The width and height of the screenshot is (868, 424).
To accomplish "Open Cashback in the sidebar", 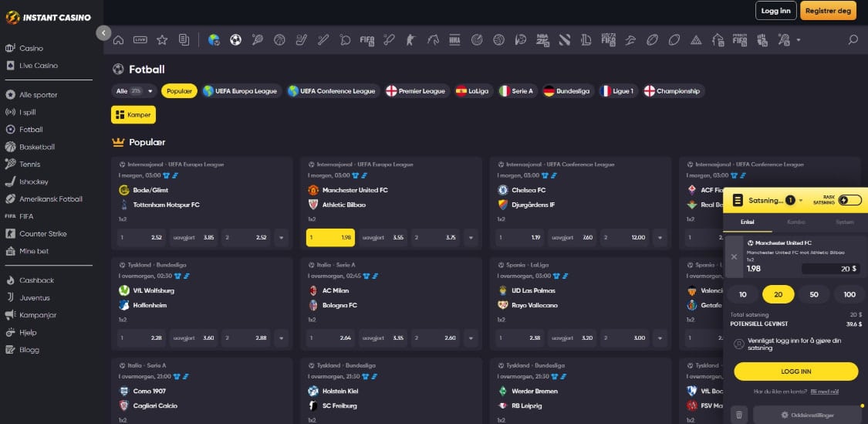I will click(x=36, y=280).
